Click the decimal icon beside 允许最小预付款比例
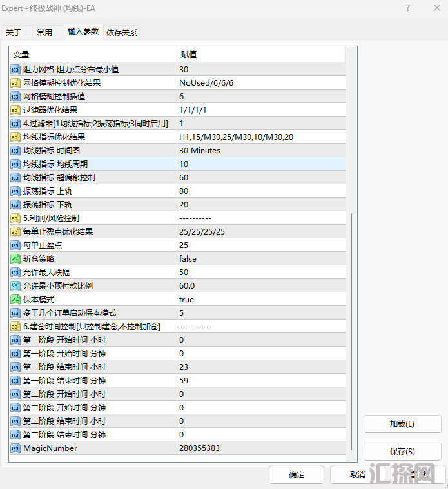 click(15, 286)
